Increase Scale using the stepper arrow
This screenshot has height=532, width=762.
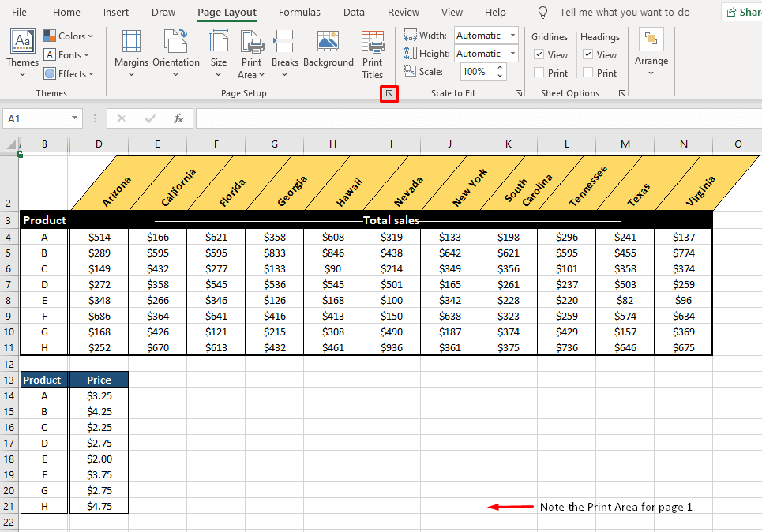[x=500, y=67]
